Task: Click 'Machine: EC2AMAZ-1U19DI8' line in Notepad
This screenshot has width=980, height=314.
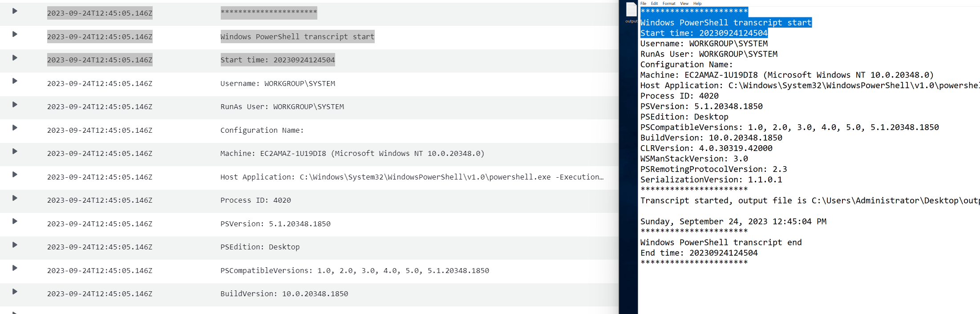Action: (x=787, y=75)
